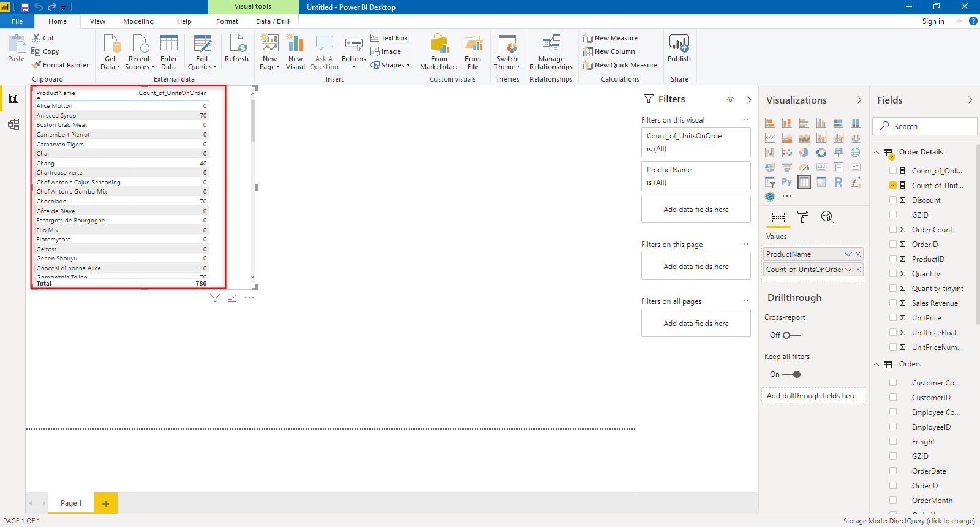Check the Sales Revenue field
The image size is (980, 527).
[x=893, y=303]
